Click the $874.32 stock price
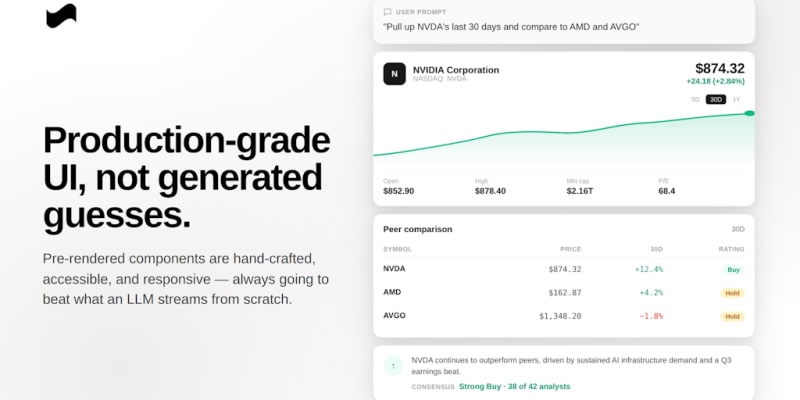Screen dimensions: 800x400 (x=719, y=68)
